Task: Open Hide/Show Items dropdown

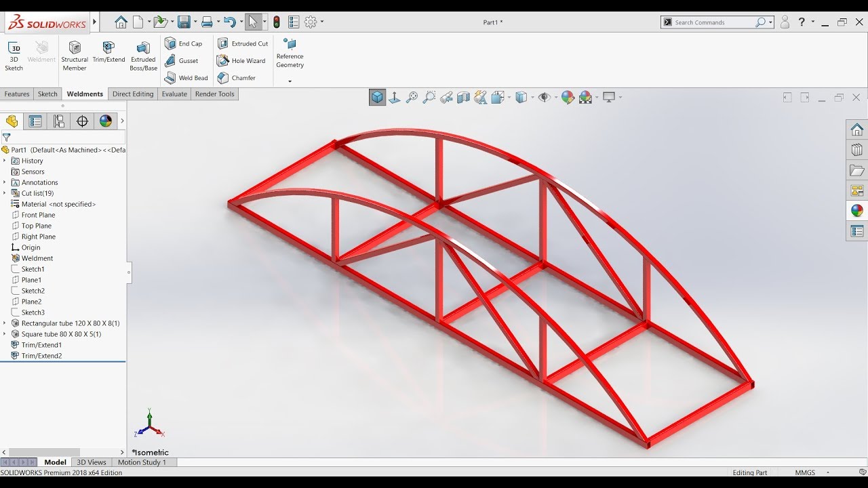Action: pyautogui.click(x=547, y=98)
